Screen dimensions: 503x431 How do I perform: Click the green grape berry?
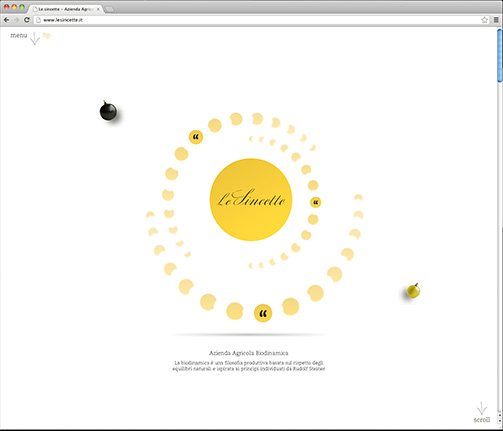pos(413,291)
